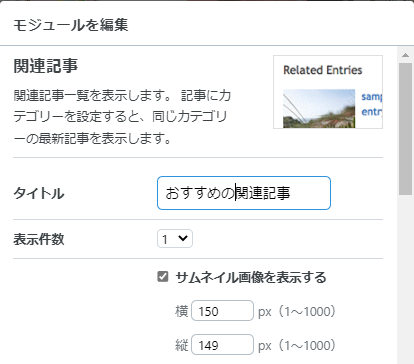Viewport: 414px width, 364px height.
Task: Click the vertical scrollbar thumb
Action: (405, 129)
